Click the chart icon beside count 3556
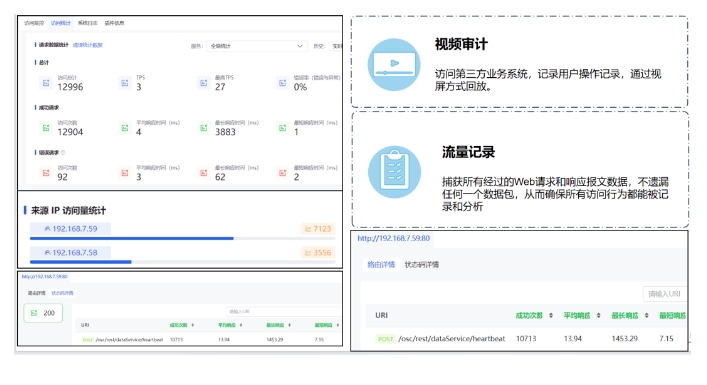 308,253
